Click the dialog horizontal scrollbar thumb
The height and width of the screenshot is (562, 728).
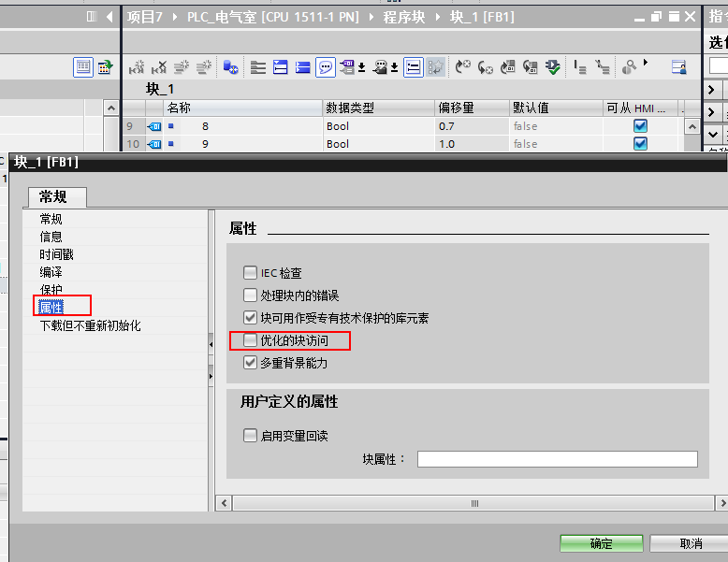click(473, 503)
